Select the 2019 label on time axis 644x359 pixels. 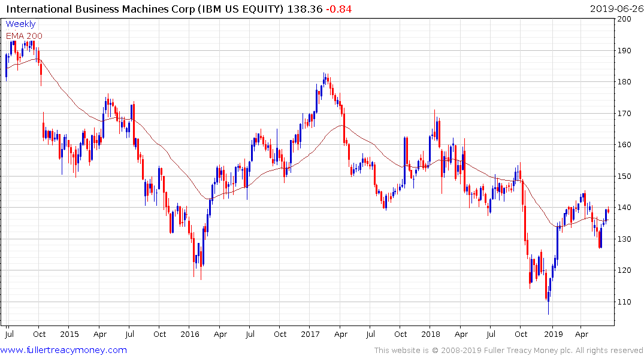pyautogui.click(x=553, y=334)
